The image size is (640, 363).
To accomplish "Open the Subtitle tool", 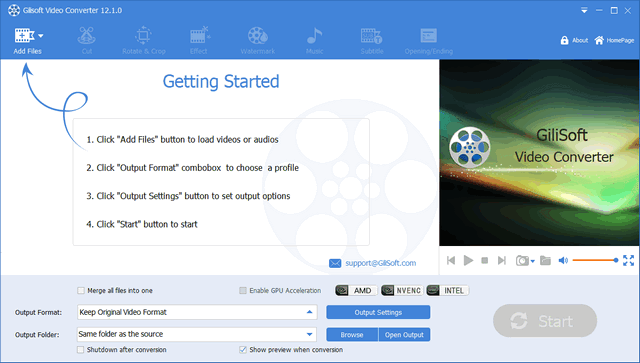I will point(372,41).
